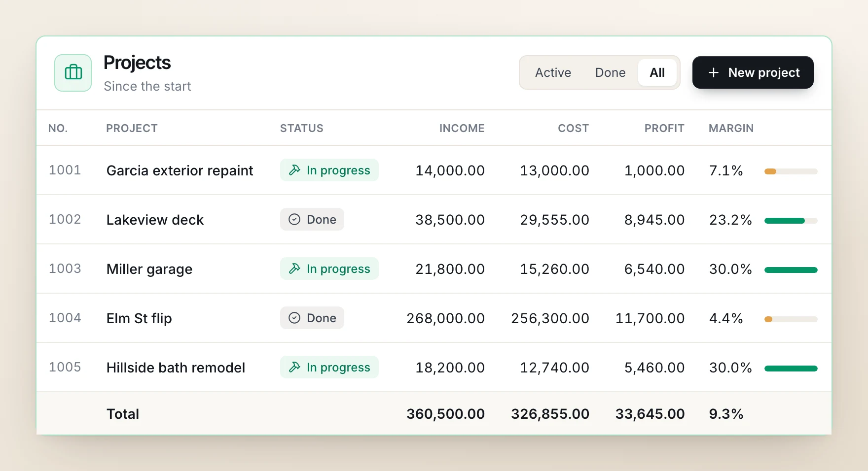The image size is (868, 471).
Task: Click total profit 33,645.00
Action: 650,414
